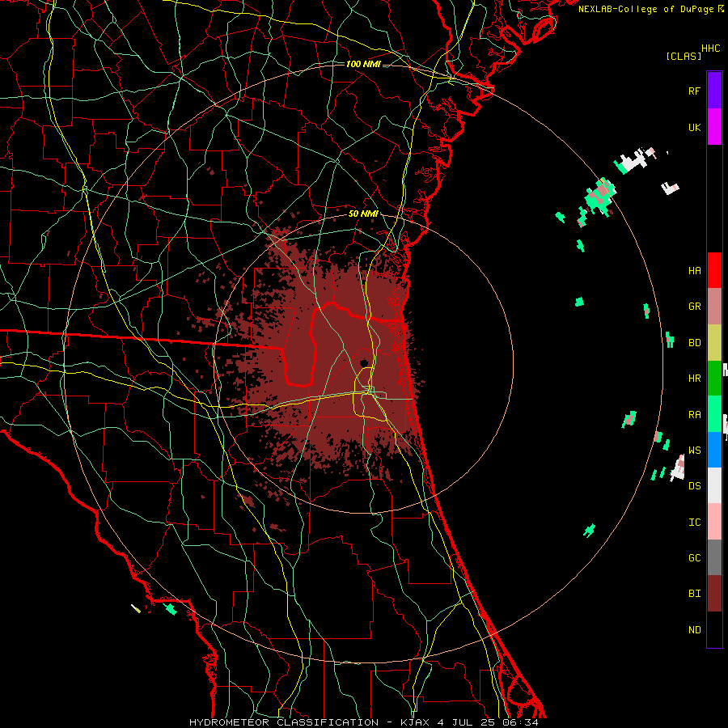Click the NEXLAB-College of DuPage text
728x728 pixels.
click(x=647, y=9)
